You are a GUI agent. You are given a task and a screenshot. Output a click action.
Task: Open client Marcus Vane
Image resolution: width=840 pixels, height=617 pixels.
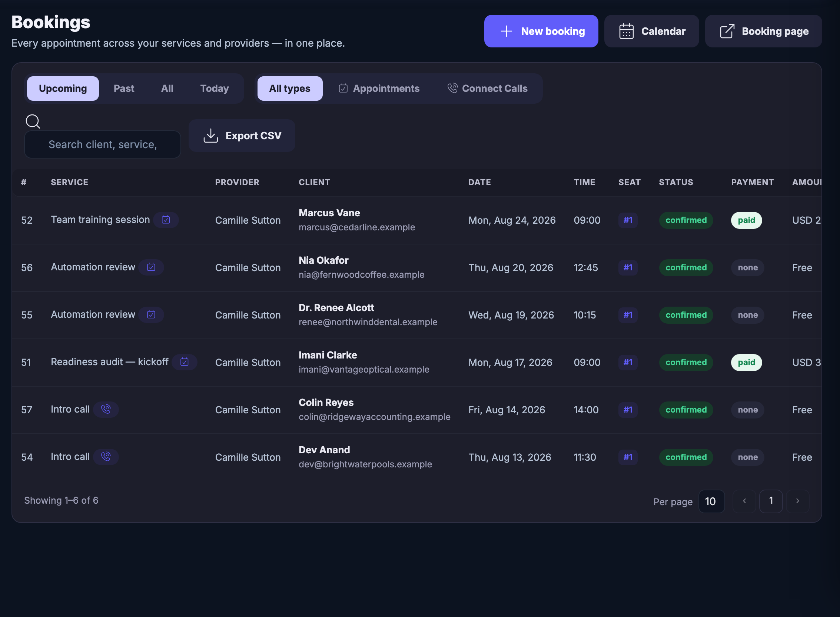pos(329,213)
